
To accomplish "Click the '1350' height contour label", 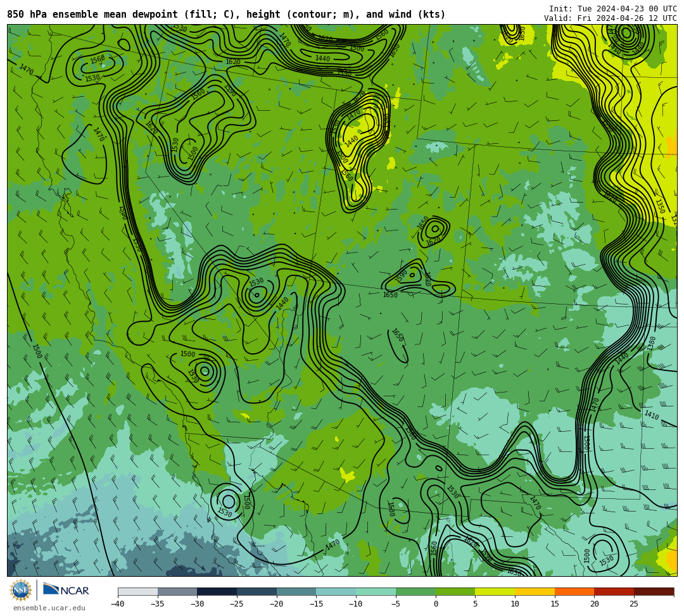I will point(660,206).
